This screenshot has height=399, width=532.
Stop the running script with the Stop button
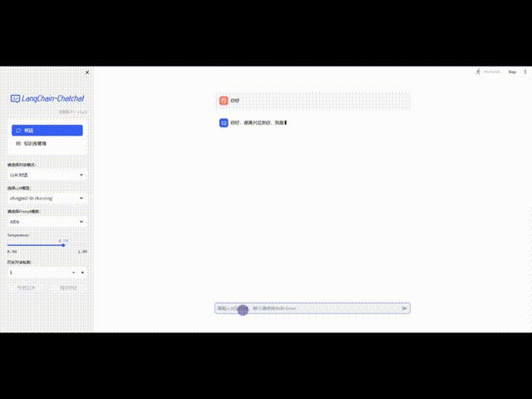click(x=512, y=72)
